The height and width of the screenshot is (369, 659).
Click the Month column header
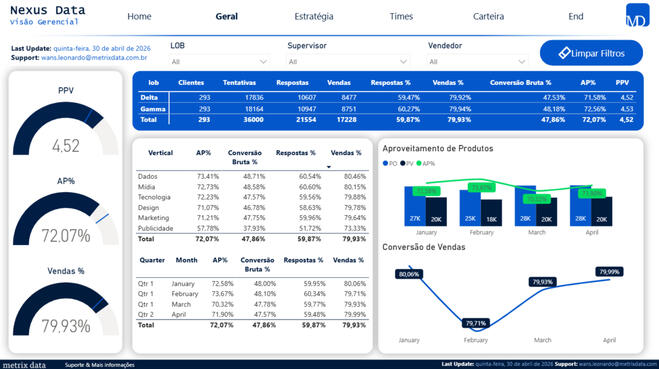coord(187,260)
